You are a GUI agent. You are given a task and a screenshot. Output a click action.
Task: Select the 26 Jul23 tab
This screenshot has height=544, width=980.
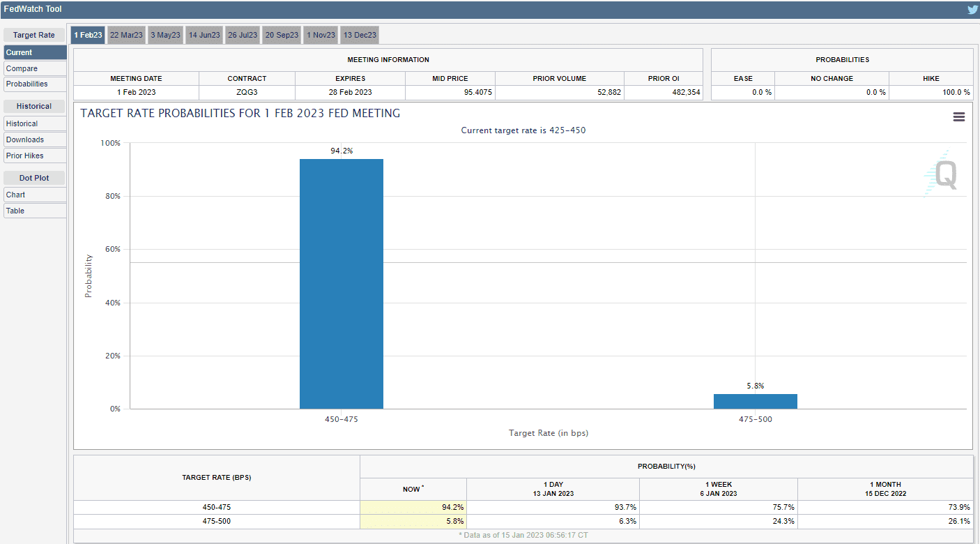click(243, 35)
